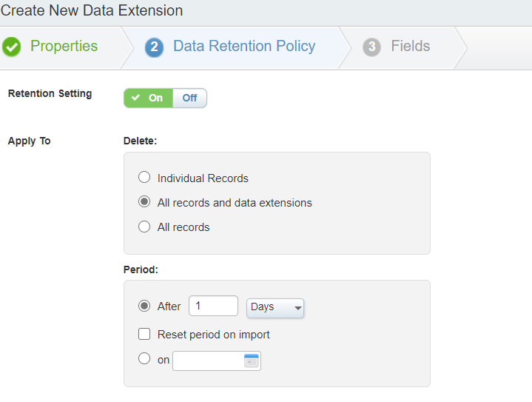This screenshot has width=532, height=402.
Task: Select the After period radio button
Action: point(144,306)
